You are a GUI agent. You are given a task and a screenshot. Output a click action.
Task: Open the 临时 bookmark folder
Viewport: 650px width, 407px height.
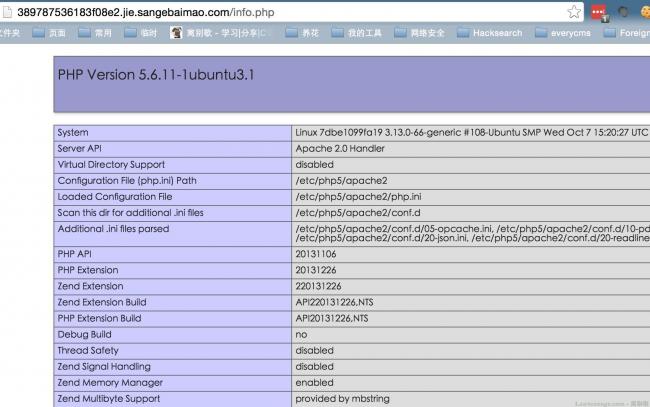click(x=141, y=33)
